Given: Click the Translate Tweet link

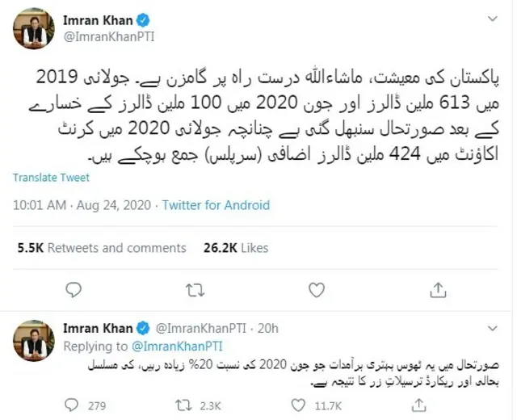Looking at the screenshot, I should 51,178.
